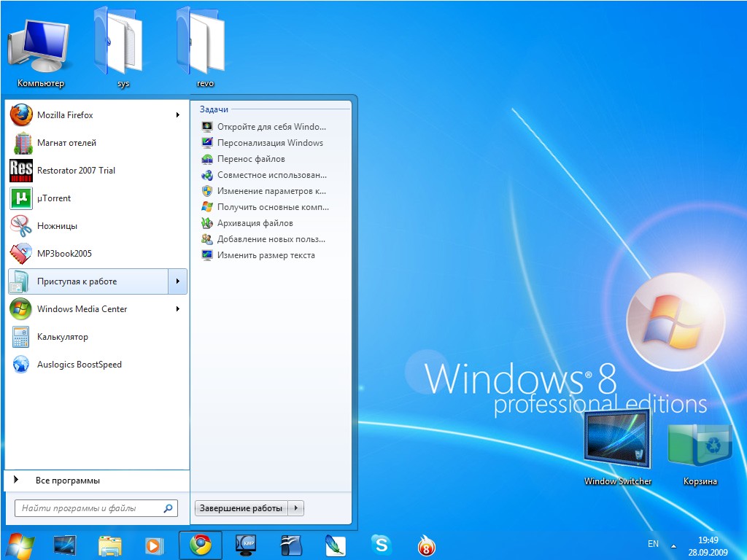Select Персонализация Windows task
The image size is (747, 560).
tap(270, 143)
